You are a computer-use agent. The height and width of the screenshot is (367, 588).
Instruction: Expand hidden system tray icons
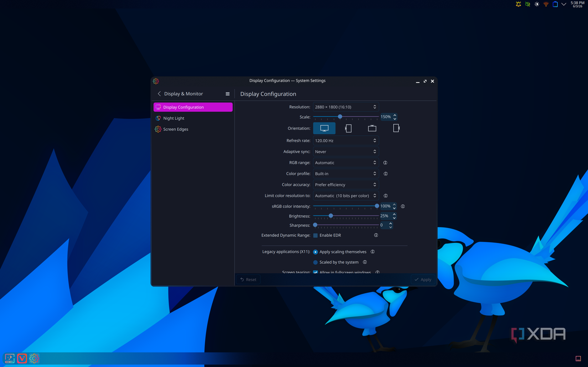pos(564,4)
